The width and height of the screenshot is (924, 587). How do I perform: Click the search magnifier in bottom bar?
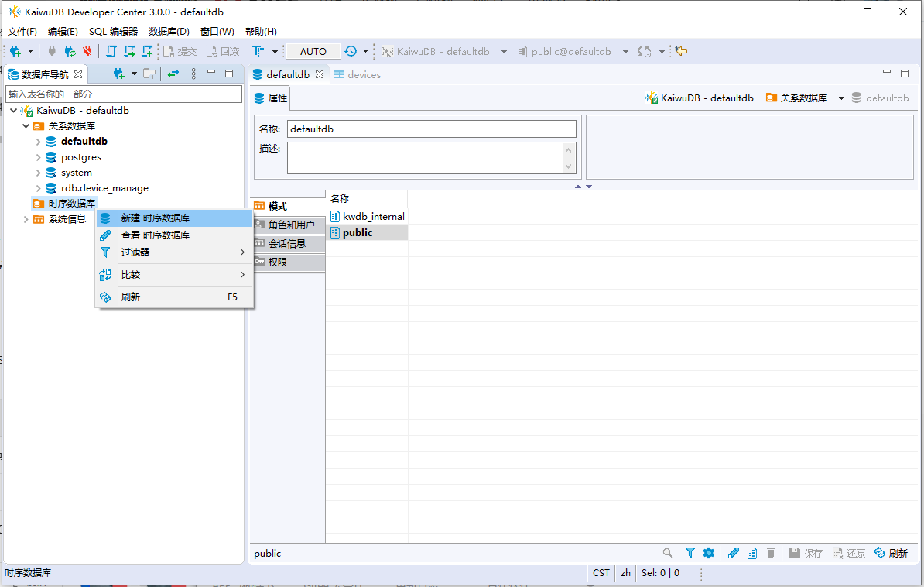pos(668,553)
